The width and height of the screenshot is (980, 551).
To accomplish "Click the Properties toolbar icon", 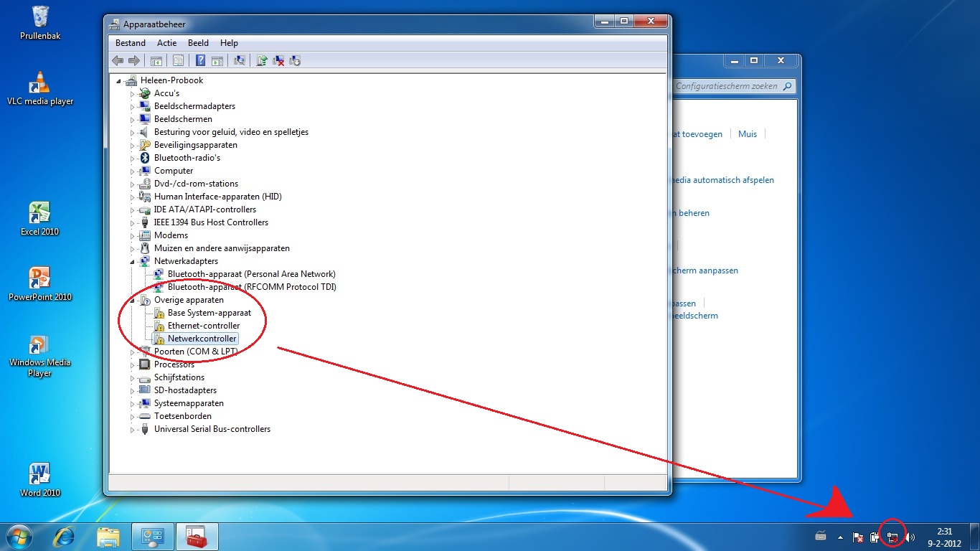I will pos(178,61).
